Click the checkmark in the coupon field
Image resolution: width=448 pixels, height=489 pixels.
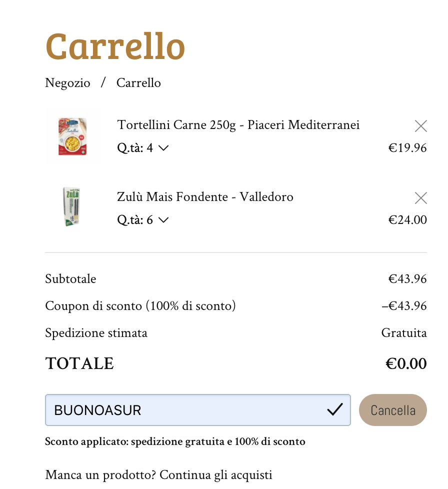tap(334, 410)
